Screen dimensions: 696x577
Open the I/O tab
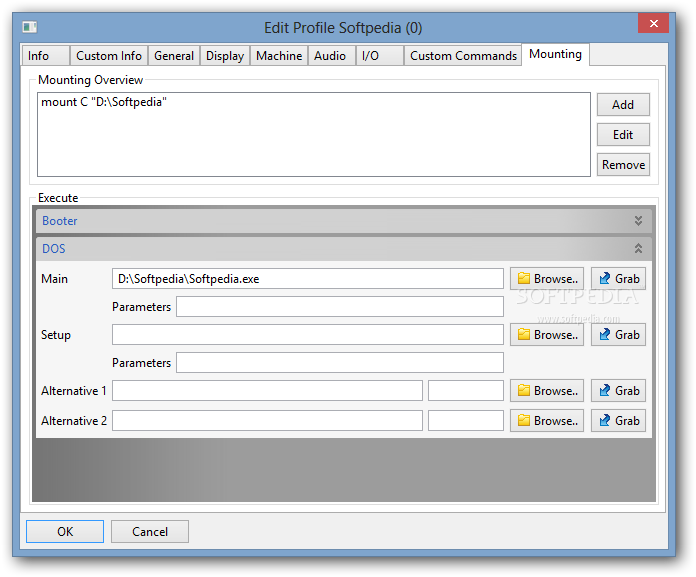coord(380,56)
